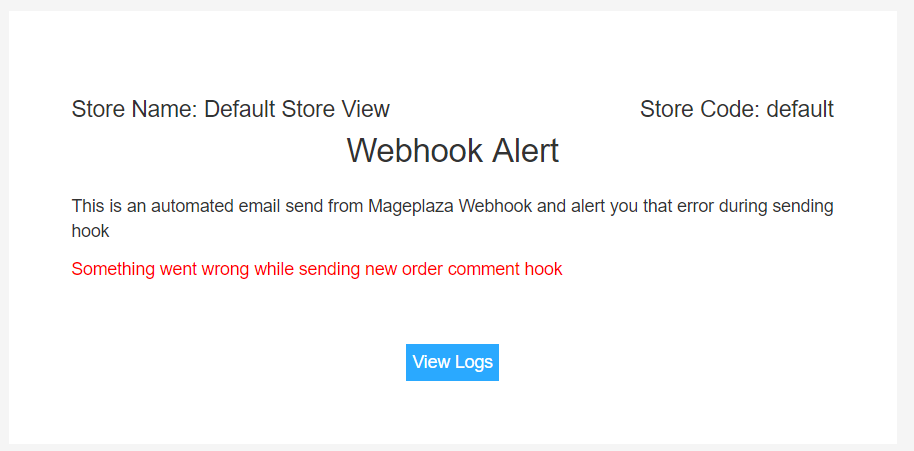
Task: Click the word 'hook' on the description's second line
Action: click(90, 231)
